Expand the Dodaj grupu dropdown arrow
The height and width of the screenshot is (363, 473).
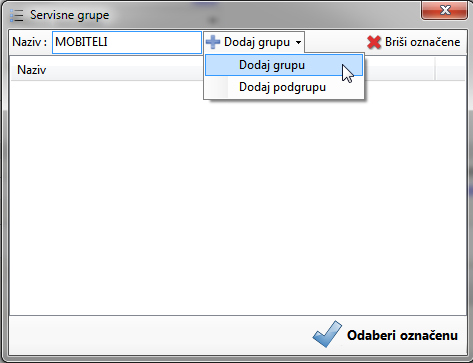tap(298, 42)
